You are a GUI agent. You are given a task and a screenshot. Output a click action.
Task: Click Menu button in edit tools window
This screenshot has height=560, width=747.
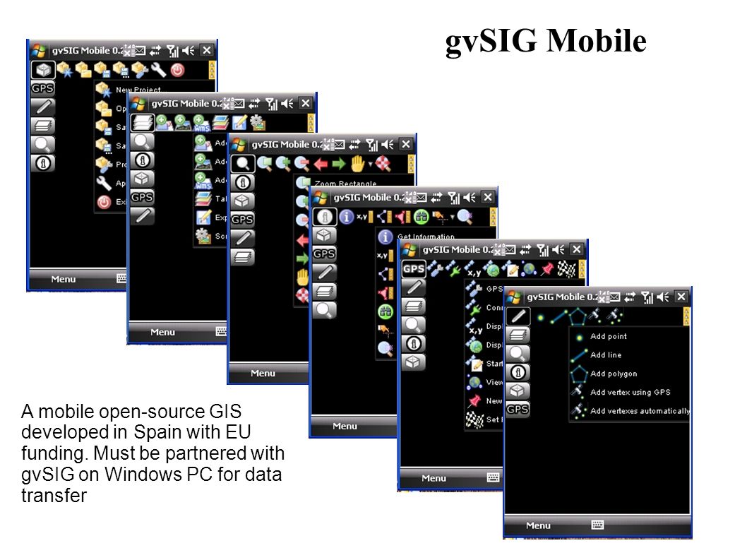538,525
